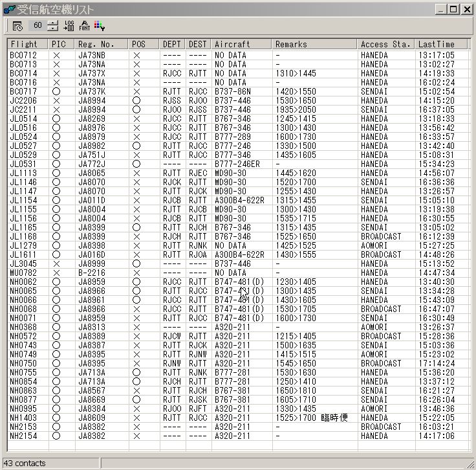Open the color settings grid icon
The width and height of the screenshot is (476, 470).
click(x=99, y=26)
